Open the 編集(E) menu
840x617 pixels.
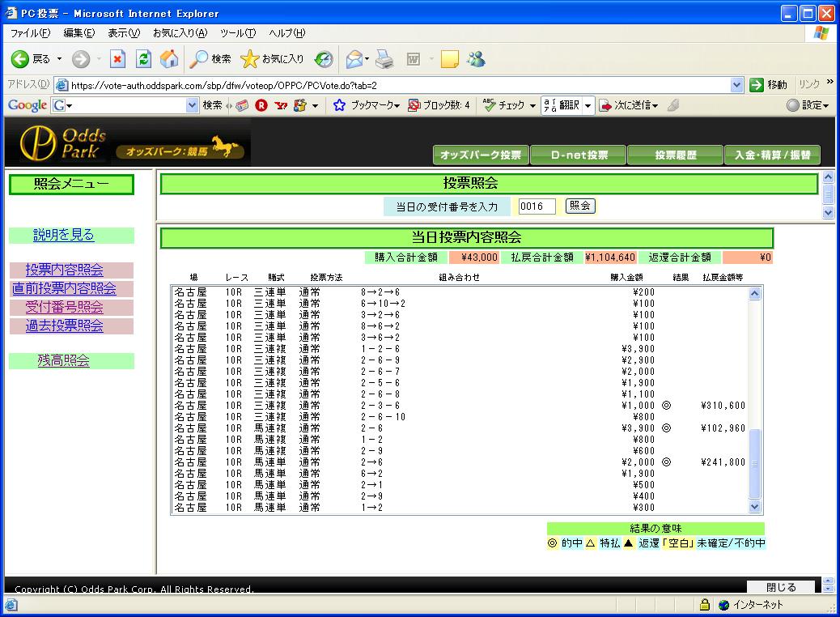coord(79,33)
